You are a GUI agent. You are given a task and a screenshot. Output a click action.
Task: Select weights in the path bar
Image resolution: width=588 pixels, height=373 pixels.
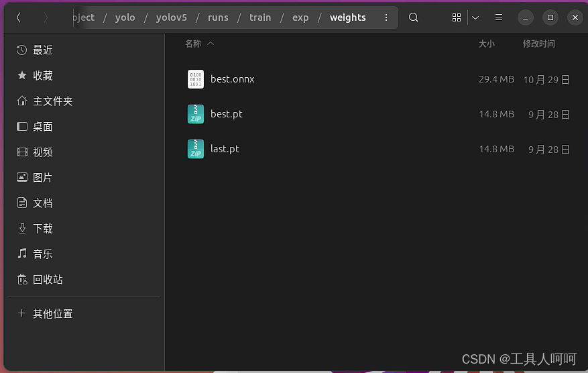pyautogui.click(x=347, y=17)
